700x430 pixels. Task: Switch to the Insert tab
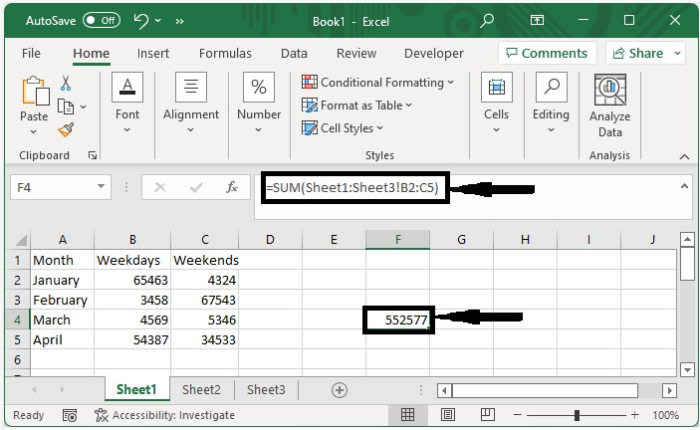(153, 54)
